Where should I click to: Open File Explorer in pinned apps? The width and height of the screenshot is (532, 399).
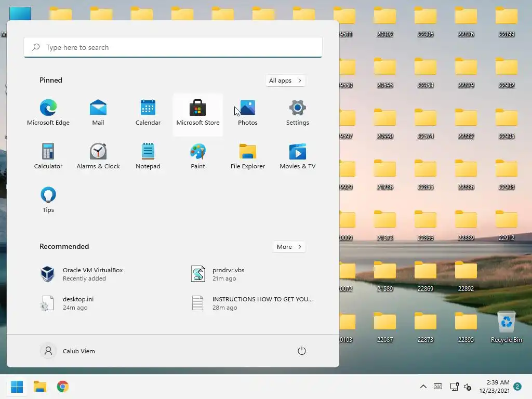tap(248, 157)
